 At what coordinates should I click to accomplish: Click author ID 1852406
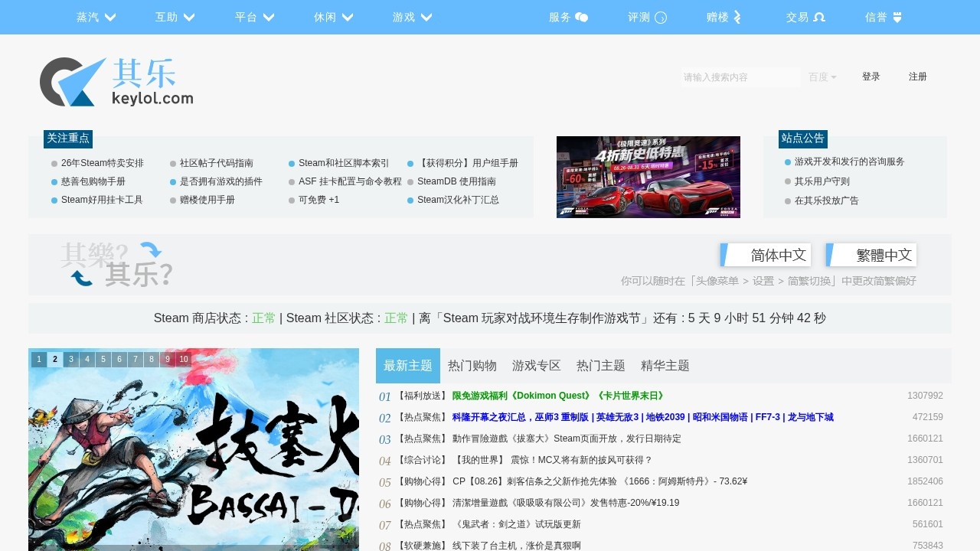[x=925, y=481]
